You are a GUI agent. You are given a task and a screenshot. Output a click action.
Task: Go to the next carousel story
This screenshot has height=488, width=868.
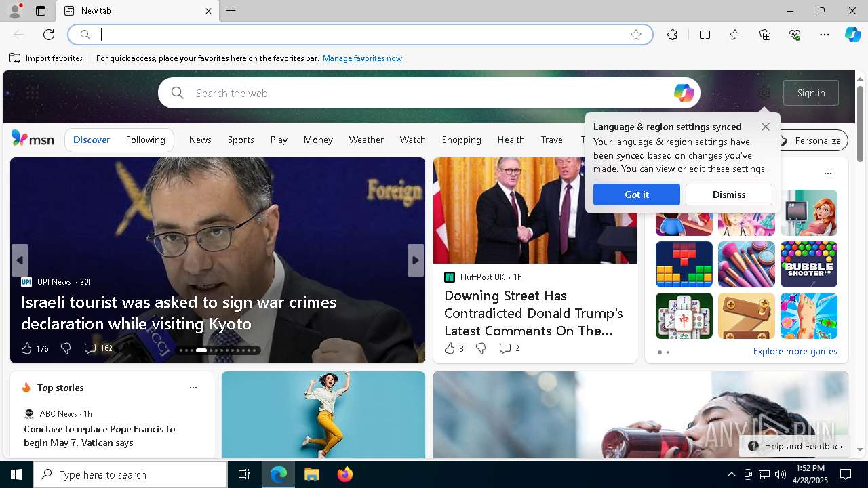click(x=416, y=260)
